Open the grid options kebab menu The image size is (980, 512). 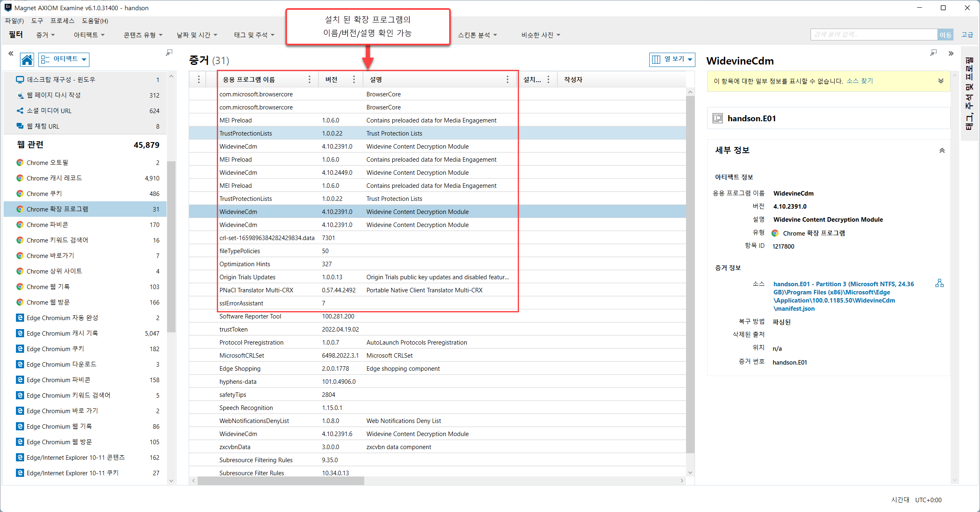(199, 80)
